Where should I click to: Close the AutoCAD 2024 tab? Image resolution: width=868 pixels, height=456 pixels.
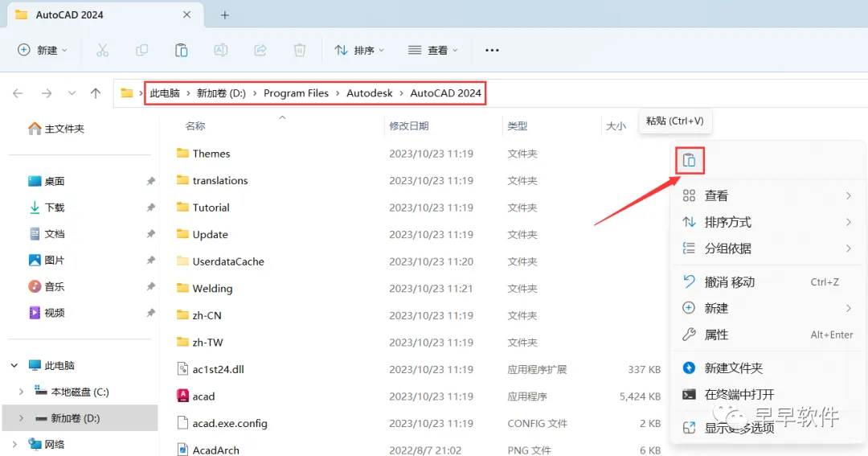click(x=187, y=15)
